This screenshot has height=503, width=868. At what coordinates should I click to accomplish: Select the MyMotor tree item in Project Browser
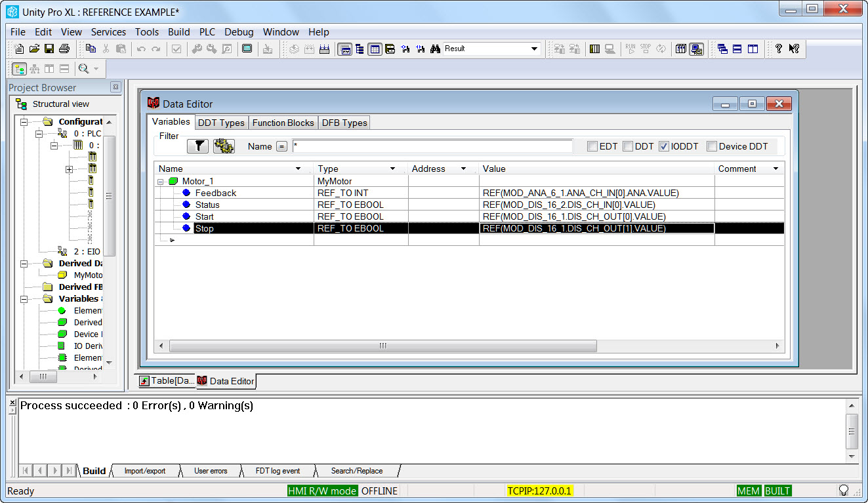point(88,275)
